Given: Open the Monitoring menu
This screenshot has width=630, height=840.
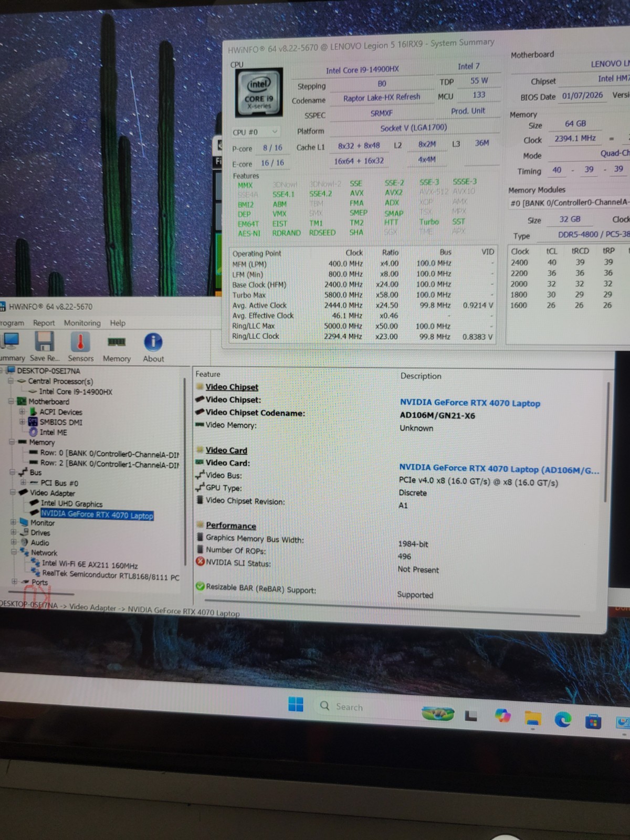Looking at the screenshot, I should pyautogui.click(x=82, y=323).
